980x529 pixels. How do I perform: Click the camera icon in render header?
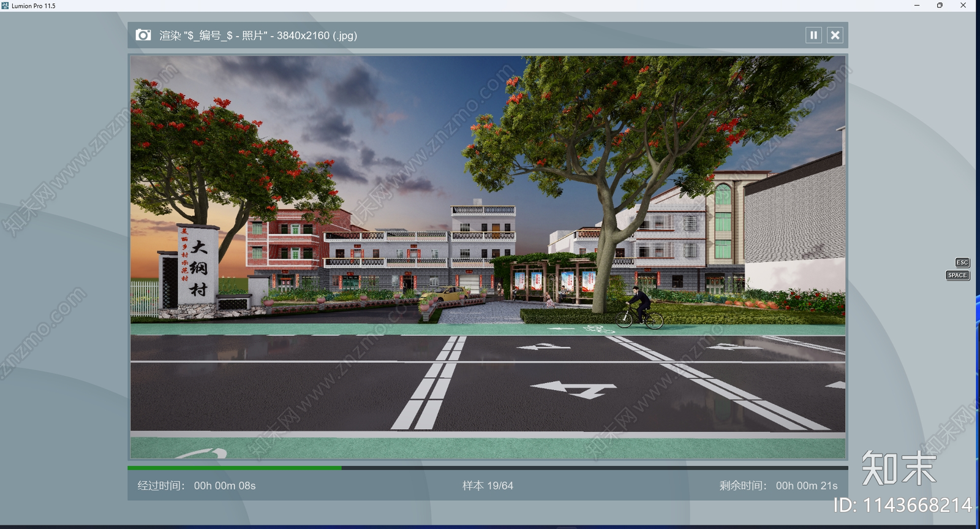[143, 35]
